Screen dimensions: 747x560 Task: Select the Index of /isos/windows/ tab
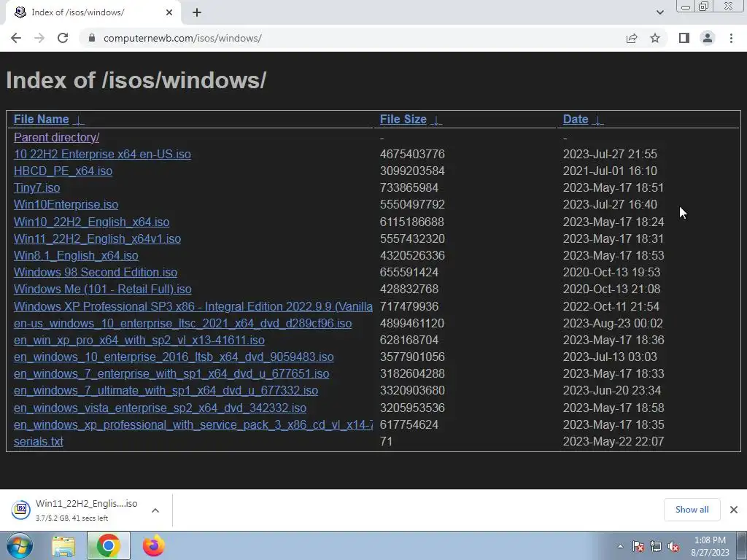(93, 12)
